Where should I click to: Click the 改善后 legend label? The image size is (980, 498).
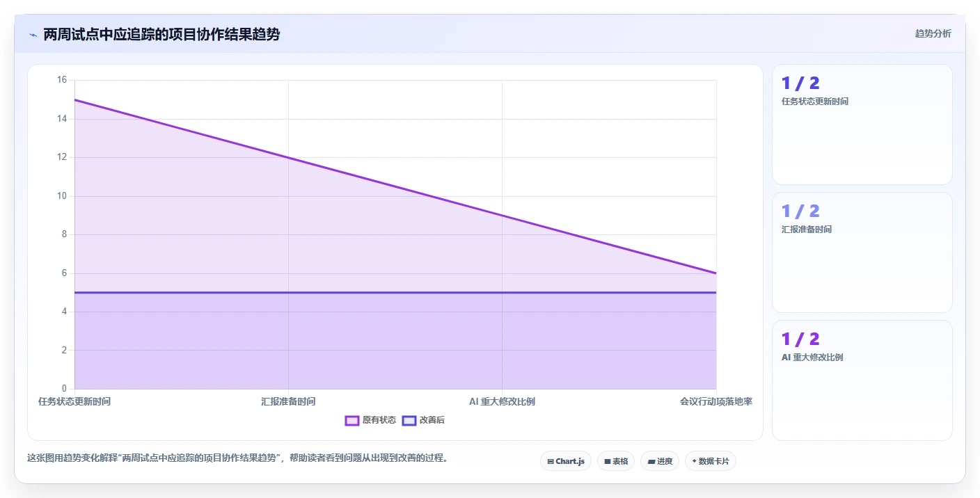coord(432,420)
